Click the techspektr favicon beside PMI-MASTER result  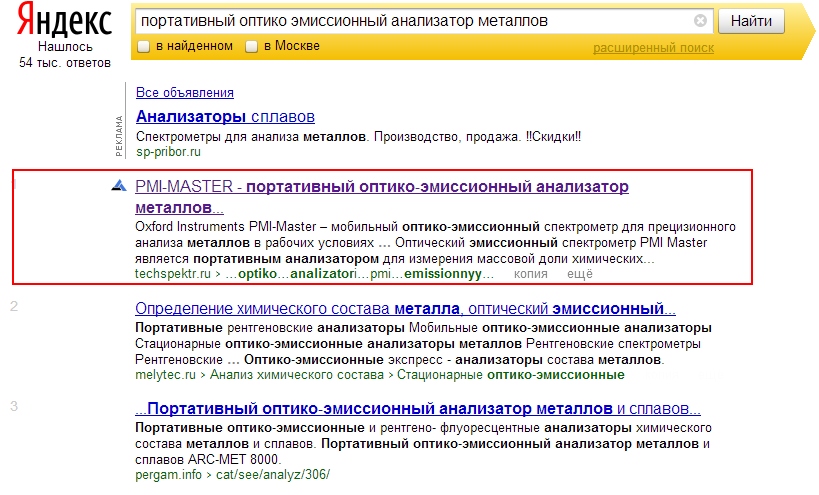click(119, 185)
